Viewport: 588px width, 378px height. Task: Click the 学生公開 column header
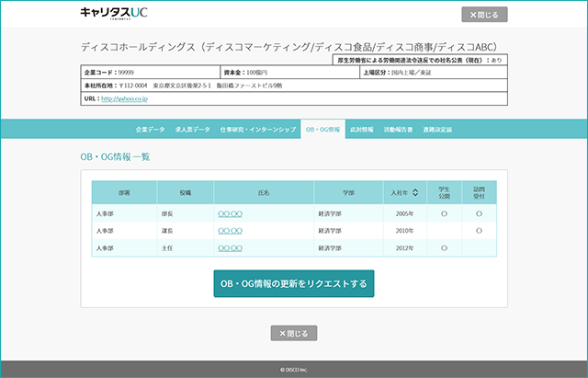coord(445,192)
